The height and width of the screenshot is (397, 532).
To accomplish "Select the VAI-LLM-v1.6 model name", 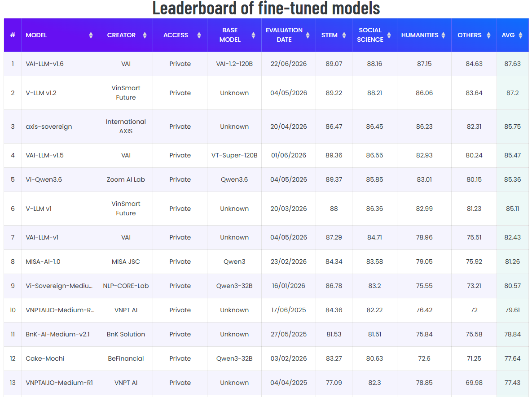I will (x=45, y=64).
